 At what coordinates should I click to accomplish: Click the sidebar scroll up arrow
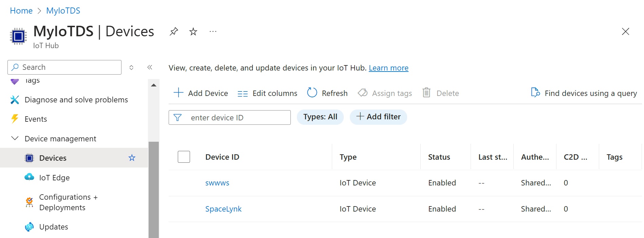coord(154,85)
